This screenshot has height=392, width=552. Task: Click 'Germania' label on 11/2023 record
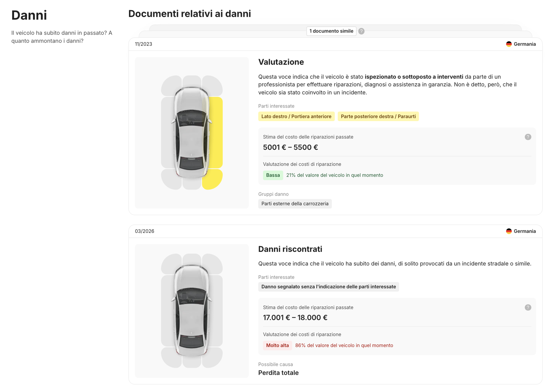point(525,44)
